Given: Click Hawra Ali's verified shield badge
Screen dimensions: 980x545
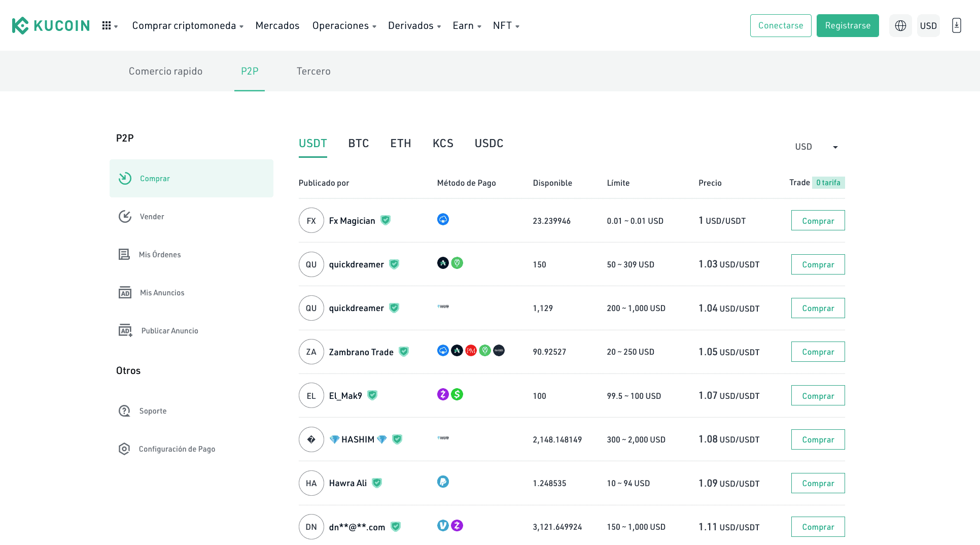Looking at the screenshot, I should [x=377, y=483].
